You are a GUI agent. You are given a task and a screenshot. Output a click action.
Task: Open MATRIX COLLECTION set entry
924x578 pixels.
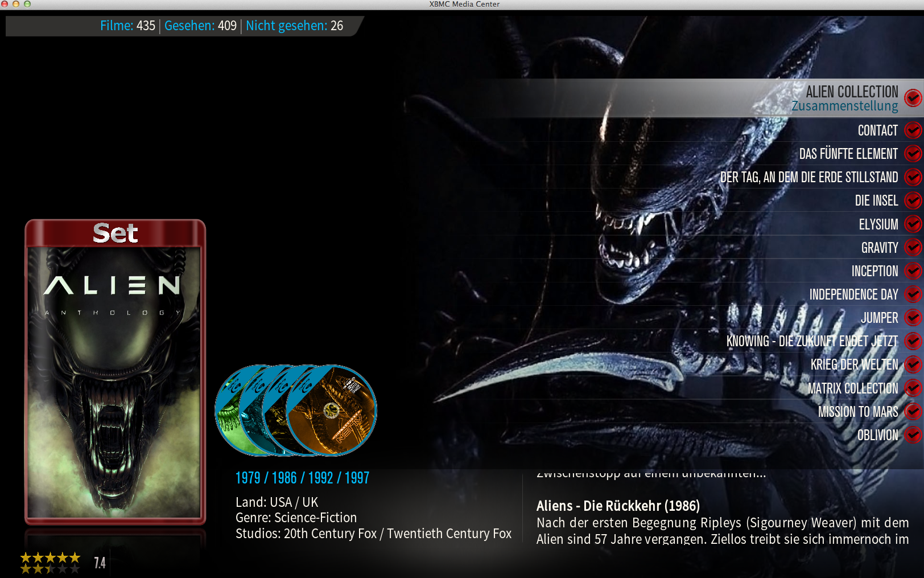click(853, 388)
